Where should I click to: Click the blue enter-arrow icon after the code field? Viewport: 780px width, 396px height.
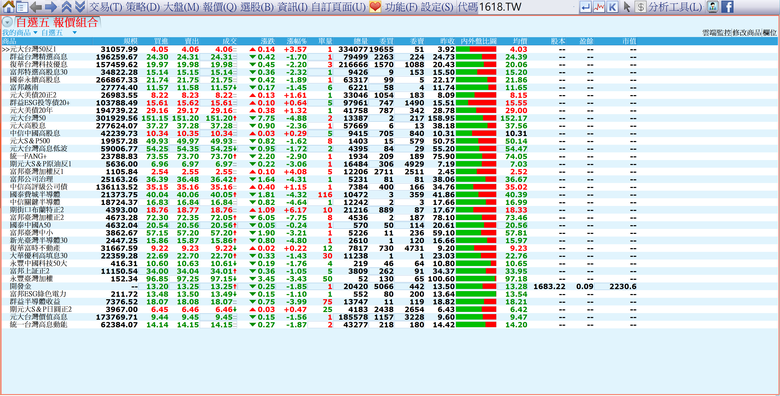point(586,7)
